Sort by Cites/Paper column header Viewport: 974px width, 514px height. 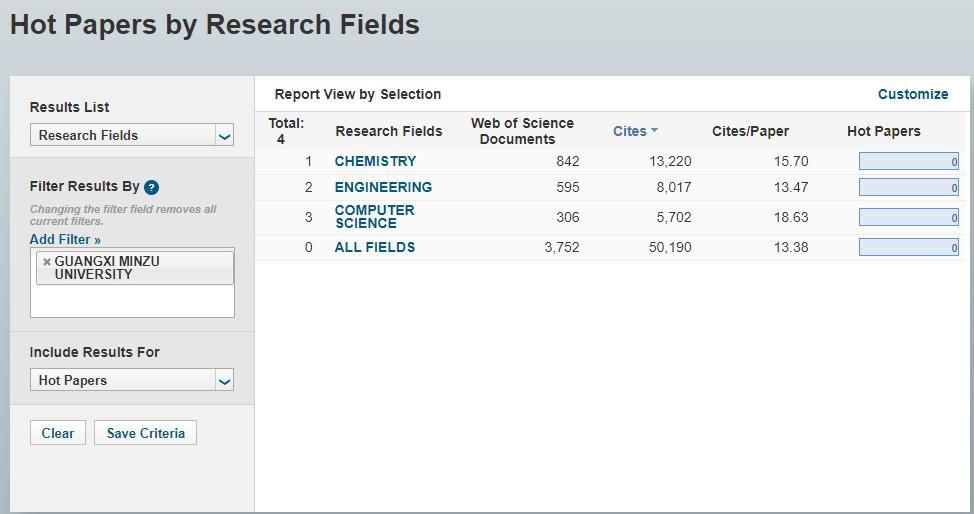(750, 131)
